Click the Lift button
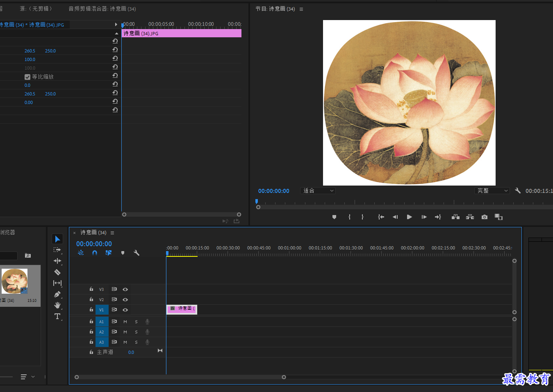553x392 pixels. coord(455,217)
